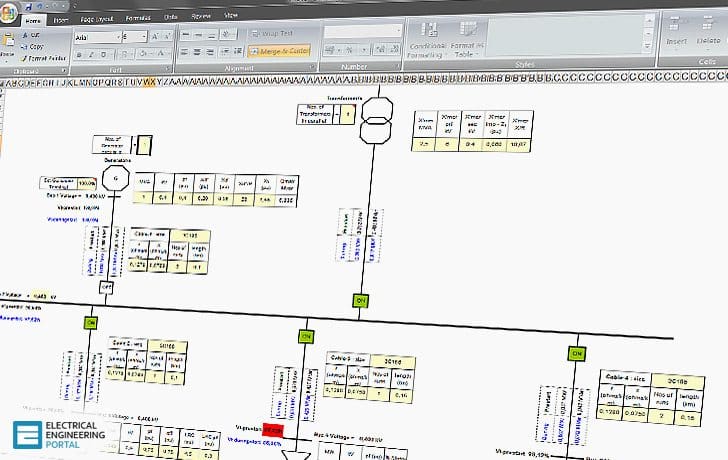728x460 pixels.
Task: Cut the selection with the scissors icon
Action: tap(25, 35)
